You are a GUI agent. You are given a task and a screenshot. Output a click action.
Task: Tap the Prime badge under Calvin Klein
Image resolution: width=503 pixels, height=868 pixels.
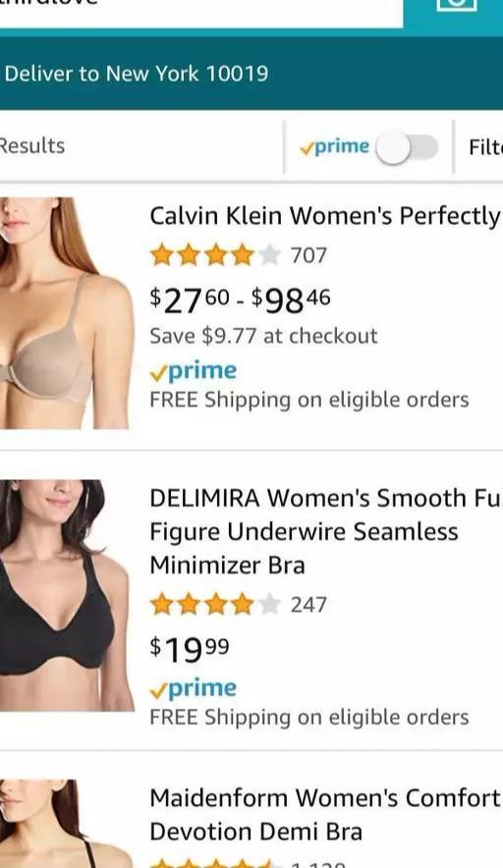(x=193, y=371)
